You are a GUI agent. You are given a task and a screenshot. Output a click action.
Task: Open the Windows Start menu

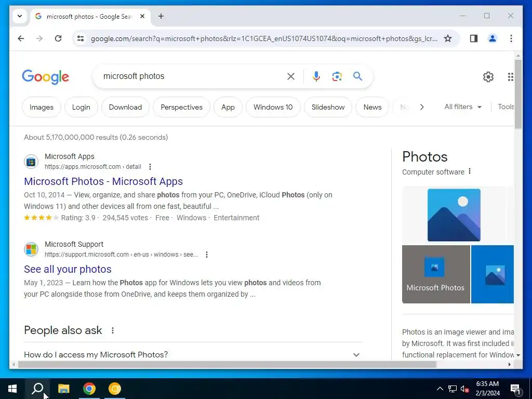tap(12, 389)
